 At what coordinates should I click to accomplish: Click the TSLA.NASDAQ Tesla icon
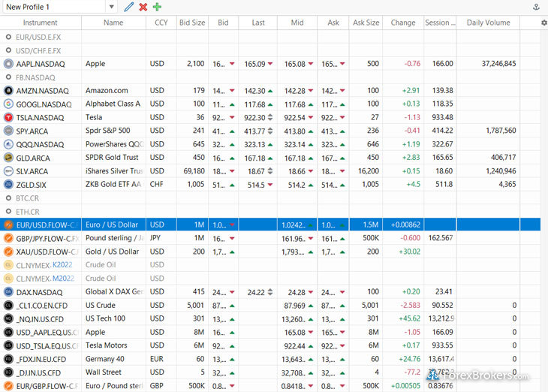point(8,117)
